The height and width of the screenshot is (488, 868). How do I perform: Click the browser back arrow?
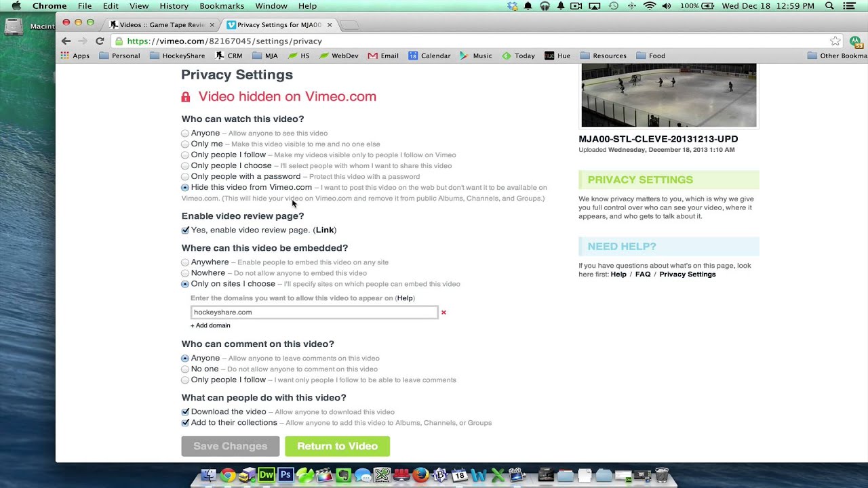pos(66,41)
